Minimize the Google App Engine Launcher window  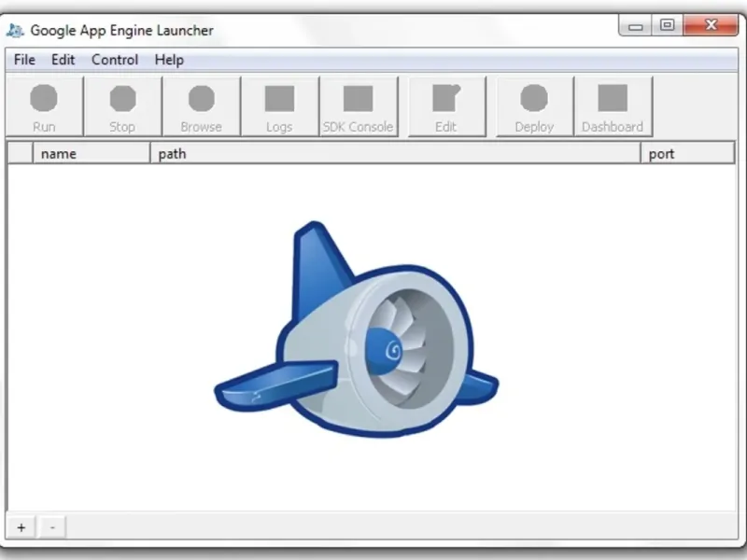pyautogui.click(x=636, y=26)
